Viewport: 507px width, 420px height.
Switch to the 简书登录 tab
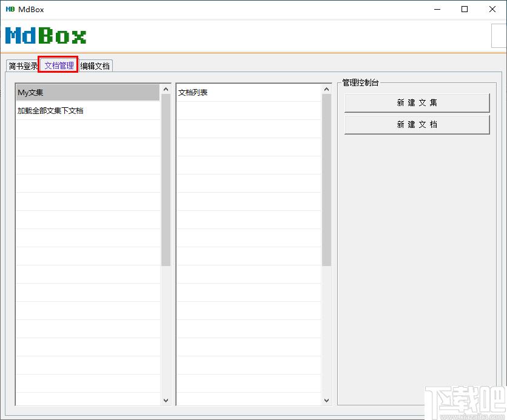(22, 66)
